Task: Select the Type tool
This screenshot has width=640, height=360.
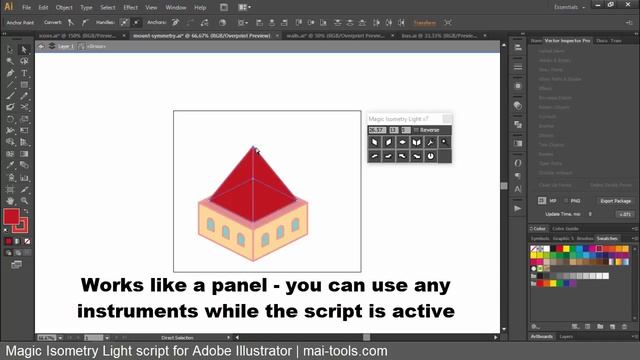Action: [x=24, y=73]
